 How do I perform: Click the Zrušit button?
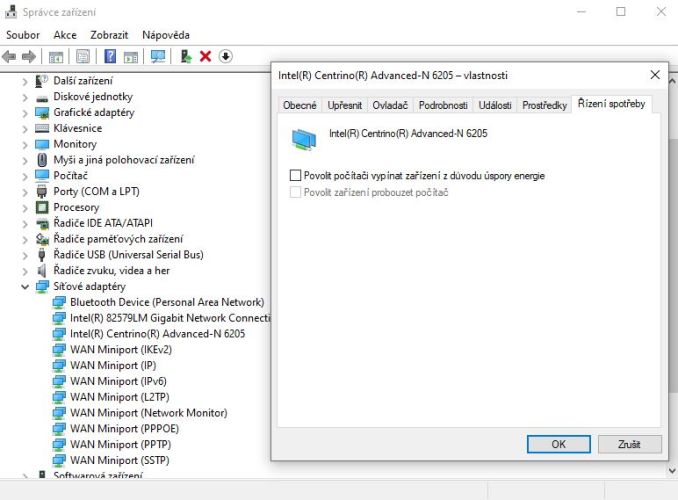630,444
